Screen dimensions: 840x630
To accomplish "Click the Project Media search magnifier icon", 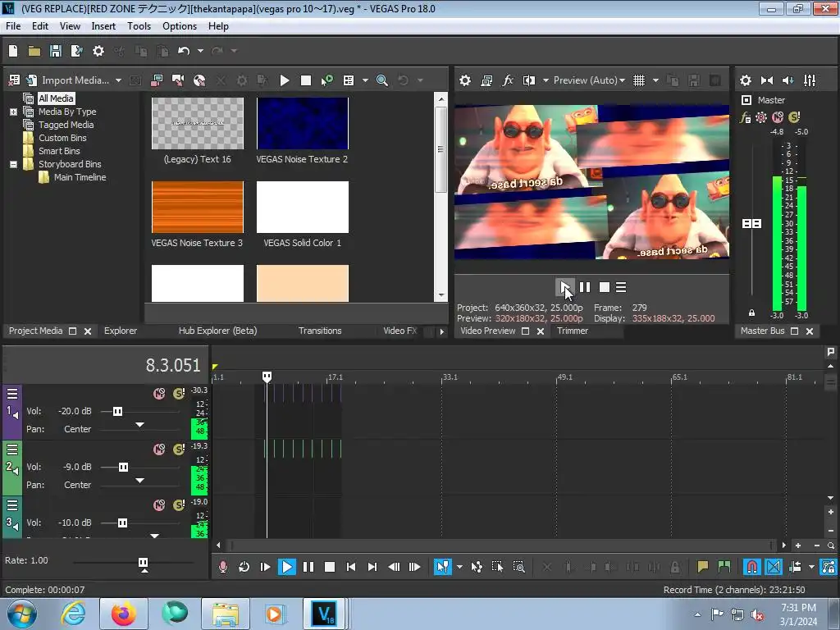I will pos(382,80).
